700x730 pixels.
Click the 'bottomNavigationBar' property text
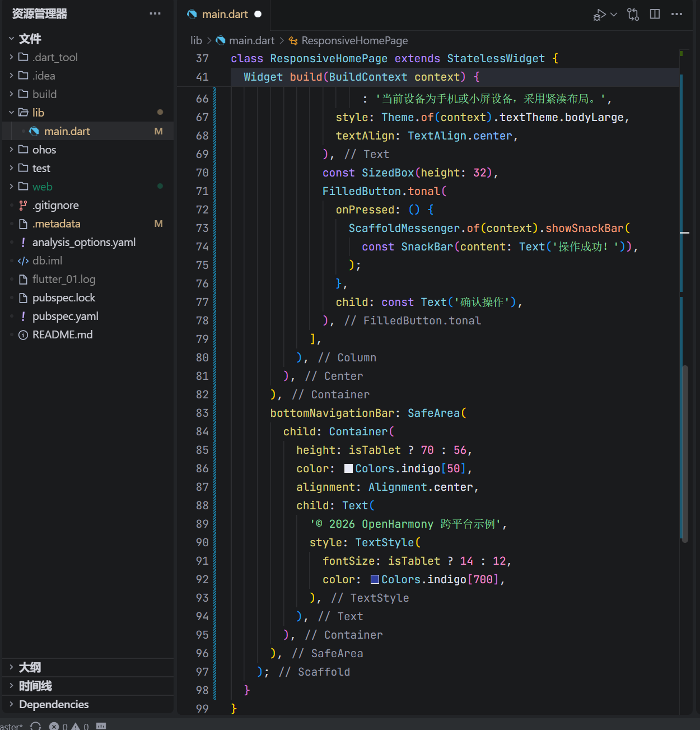[332, 413]
